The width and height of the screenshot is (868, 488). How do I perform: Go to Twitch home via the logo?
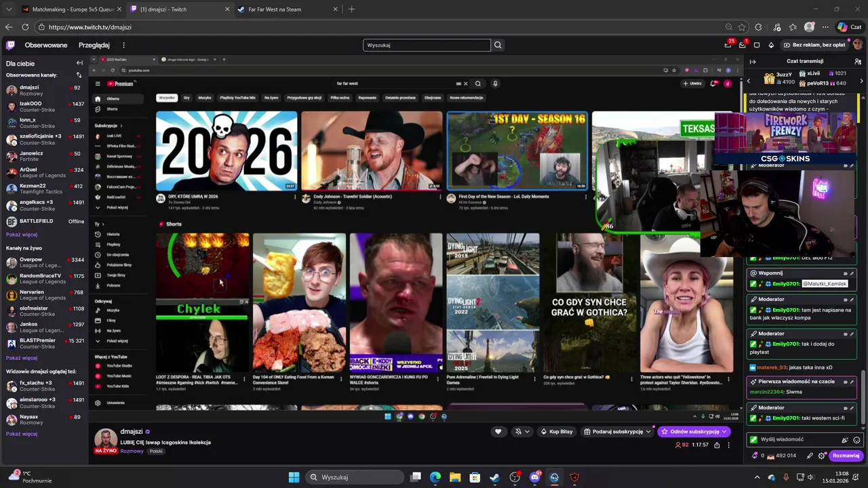pyautogui.click(x=10, y=45)
